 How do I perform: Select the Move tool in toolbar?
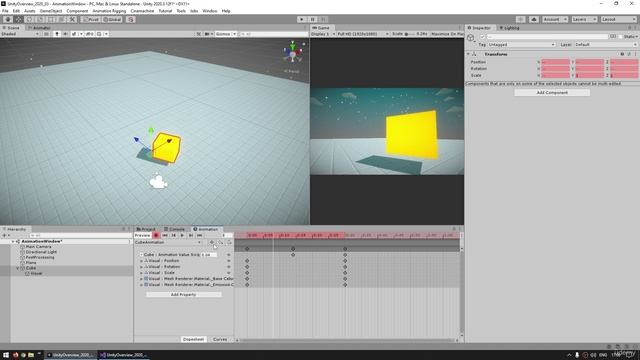coord(18,19)
